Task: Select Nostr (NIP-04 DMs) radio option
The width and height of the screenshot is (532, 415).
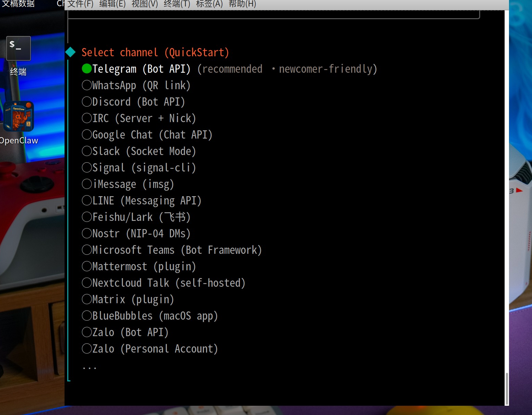Action: coord(87,233)
